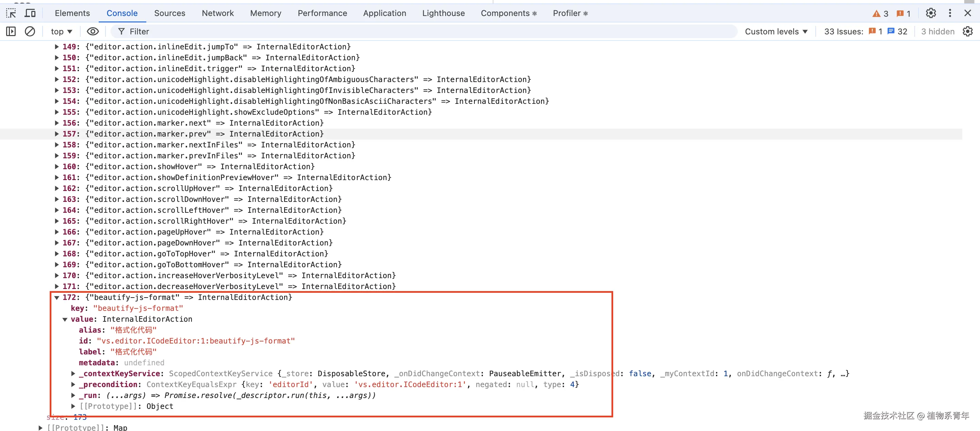Click the 3 hidden messages label

(x=937, y=32)
